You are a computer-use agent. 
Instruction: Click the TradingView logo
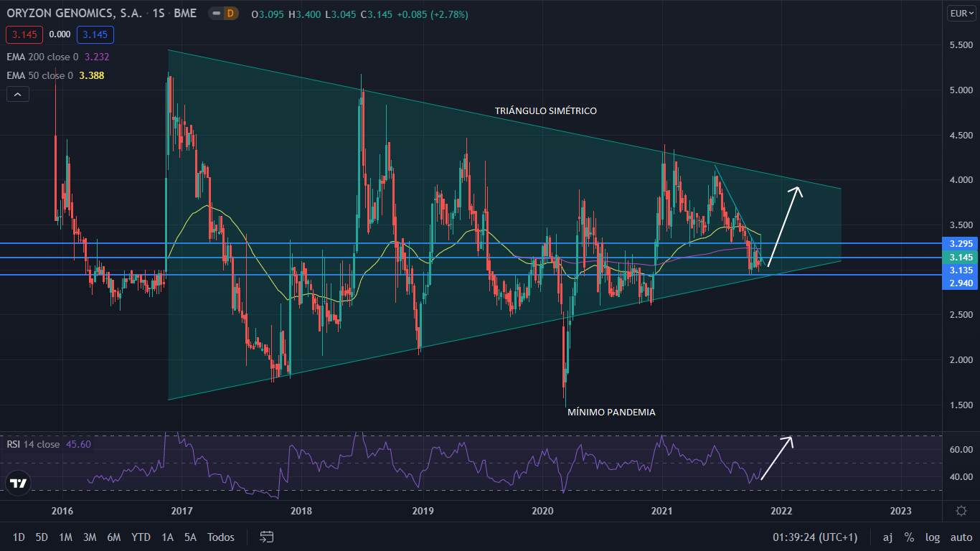(19, 484)
